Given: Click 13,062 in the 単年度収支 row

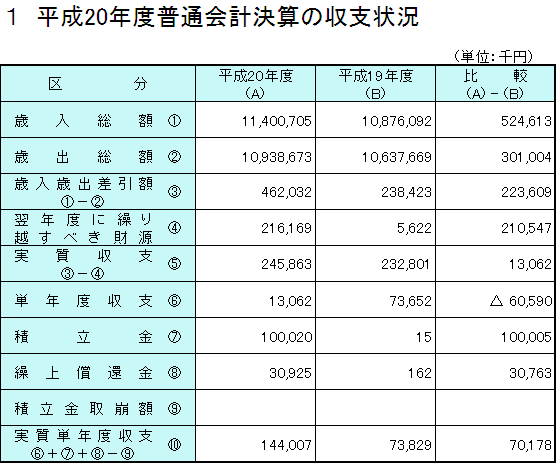Looking at the screenshot, I should [x=290, y=301].
